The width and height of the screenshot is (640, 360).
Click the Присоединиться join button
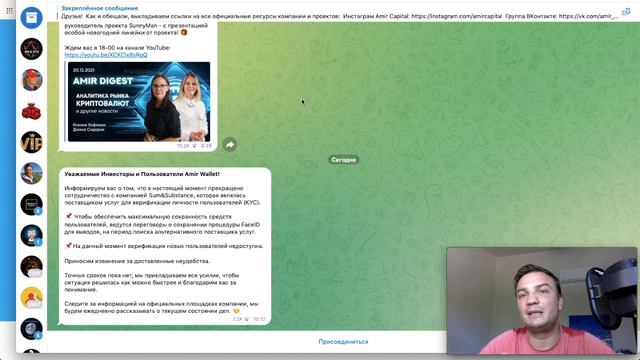(x=343, y=342)
